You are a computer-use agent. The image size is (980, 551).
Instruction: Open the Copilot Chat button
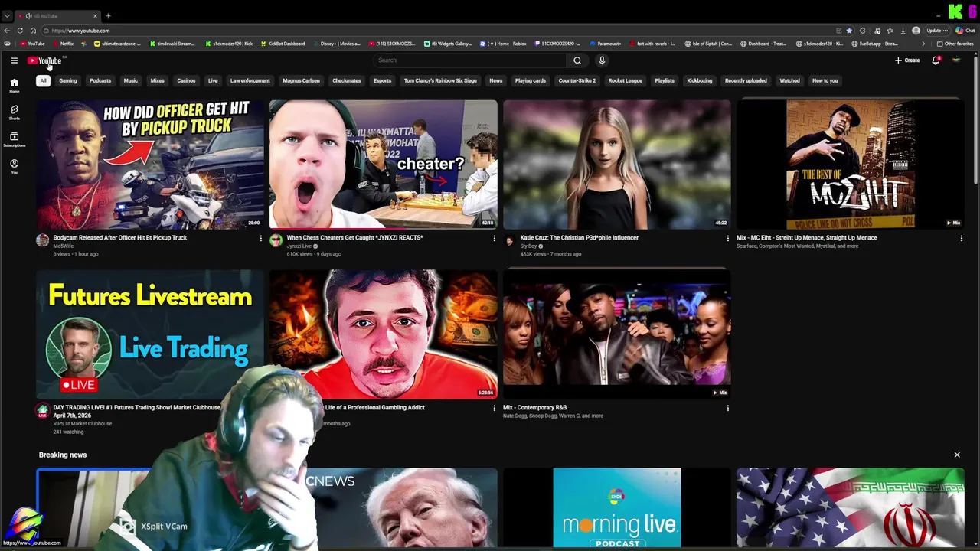coord(964,31)
